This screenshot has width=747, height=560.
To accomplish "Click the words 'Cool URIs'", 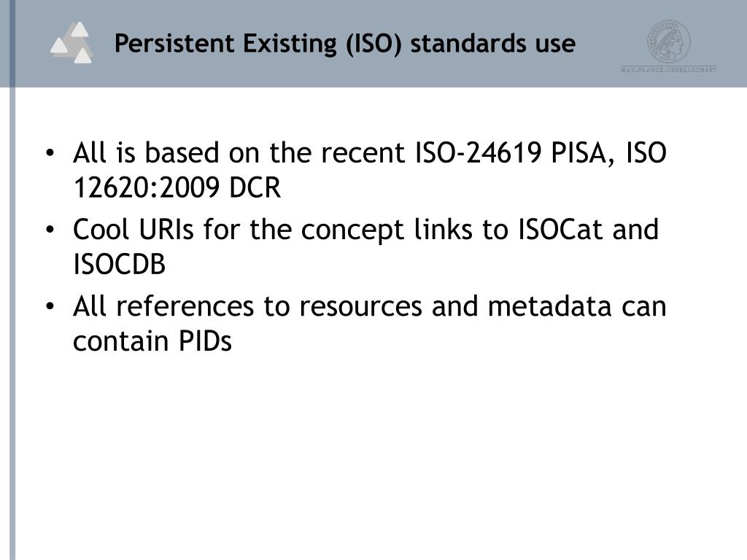I will [133, 230].
